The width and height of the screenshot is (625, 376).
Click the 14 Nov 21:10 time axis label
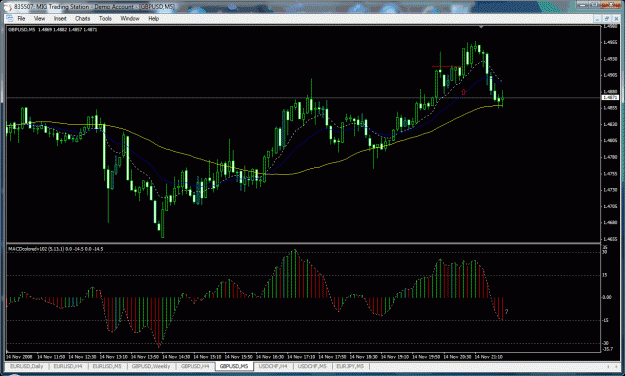(489, 357)
